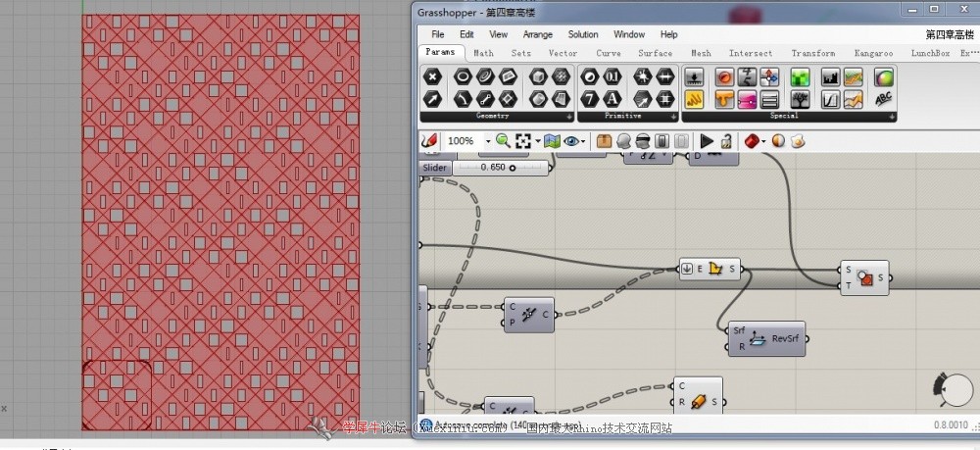Click the 0.8.0010 version text
This screenshot has height=450, width=980.
tap(951, 425)
